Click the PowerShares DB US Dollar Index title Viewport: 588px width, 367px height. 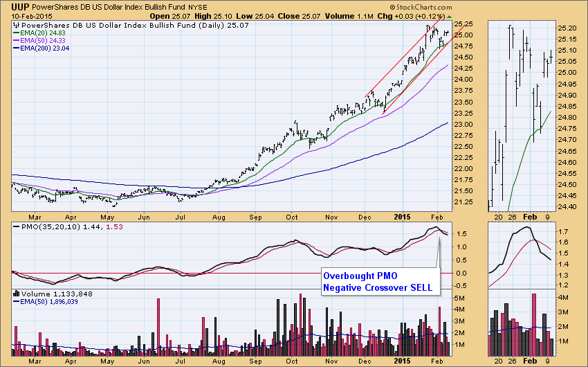(x=109, y=7)
